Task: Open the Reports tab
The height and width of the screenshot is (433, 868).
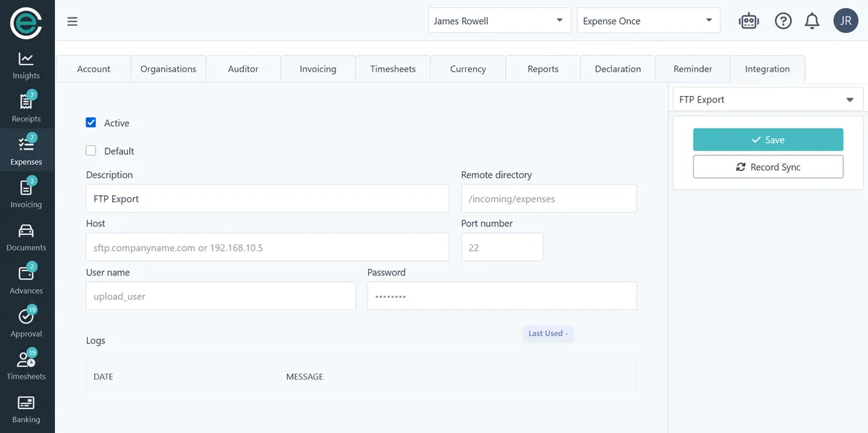Action: [x=543, y=69]
